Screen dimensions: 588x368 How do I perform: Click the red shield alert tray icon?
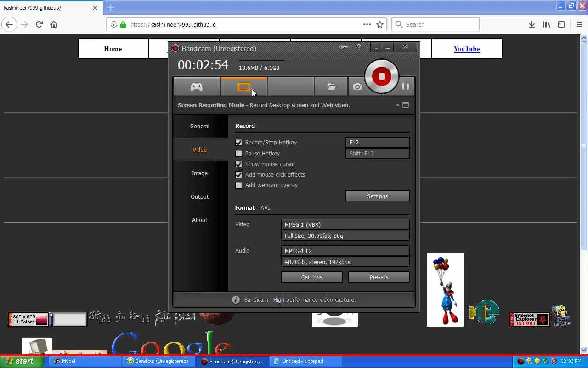pos(554,362)
